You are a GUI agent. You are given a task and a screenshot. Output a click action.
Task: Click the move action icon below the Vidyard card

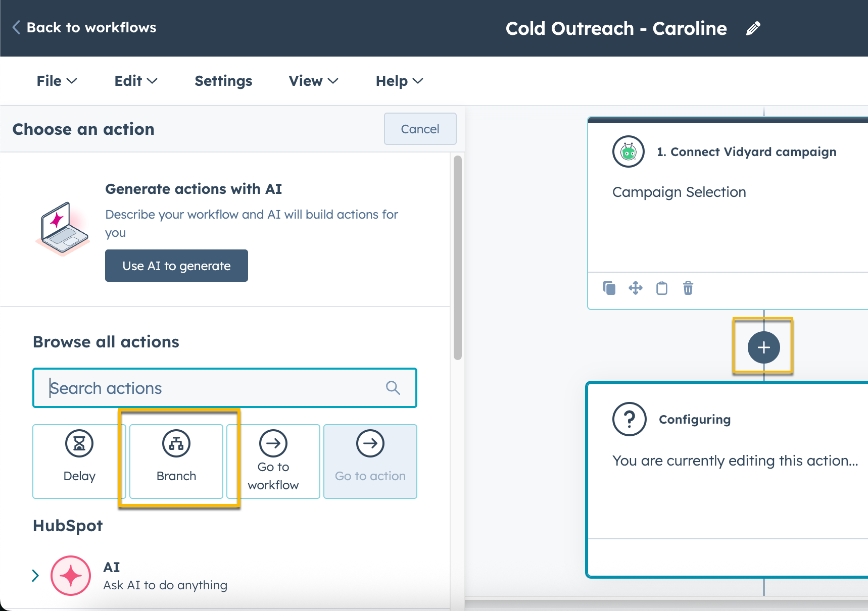pos(636,288)
